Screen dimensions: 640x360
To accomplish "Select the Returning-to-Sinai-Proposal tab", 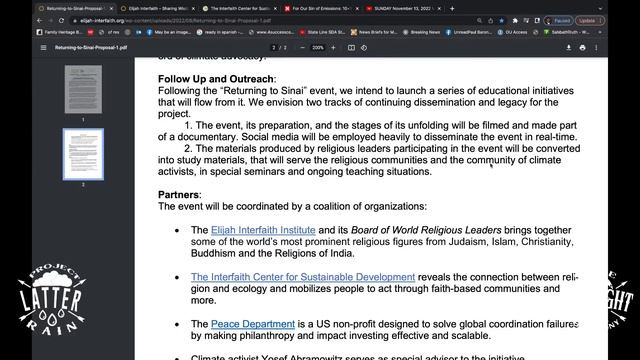I will (x=76, y=9).
